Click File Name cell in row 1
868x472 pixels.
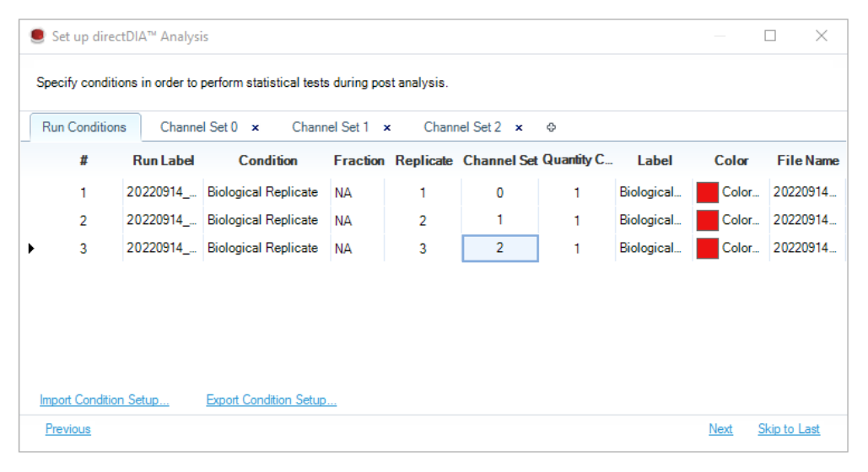807,192
